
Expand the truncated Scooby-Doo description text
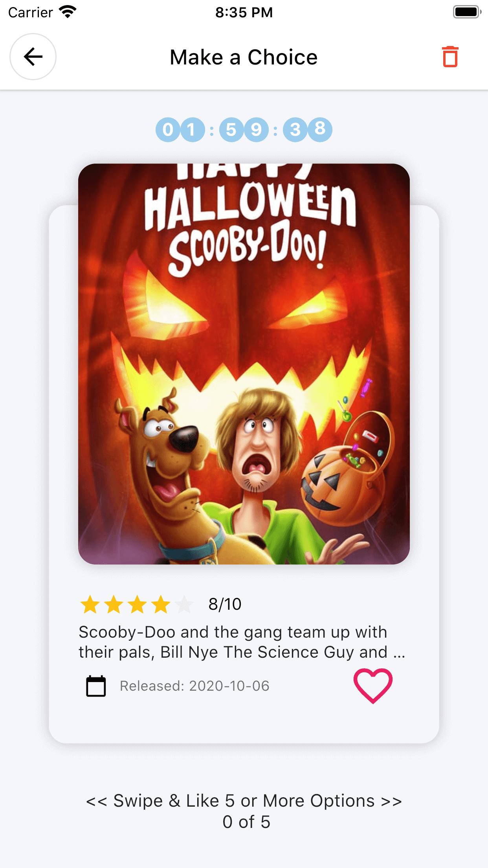click(x=242, y=642)
